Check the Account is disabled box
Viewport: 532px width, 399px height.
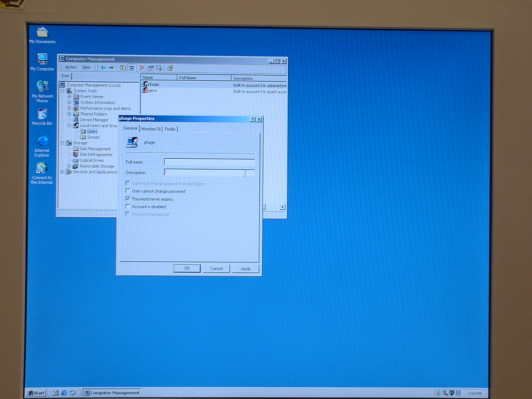128,206
